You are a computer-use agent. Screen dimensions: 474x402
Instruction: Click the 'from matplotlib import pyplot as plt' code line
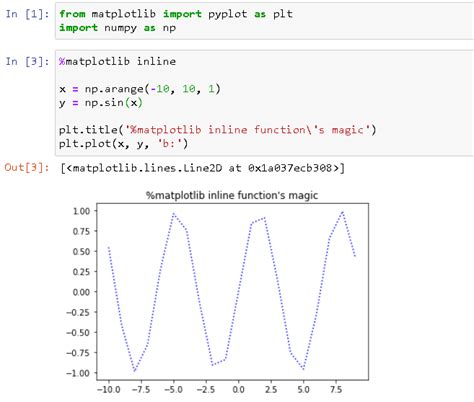[176, 14]
